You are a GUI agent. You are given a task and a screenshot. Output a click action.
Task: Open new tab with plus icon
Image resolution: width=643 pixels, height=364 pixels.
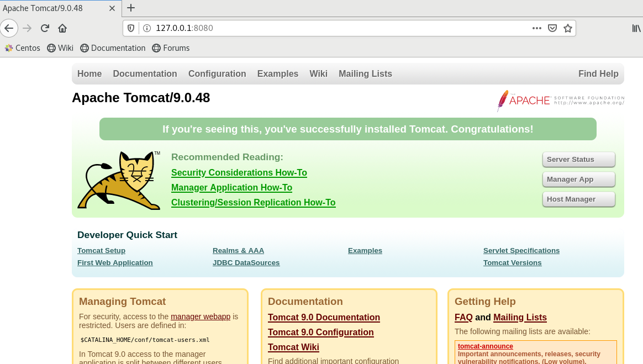coord(131,8)
